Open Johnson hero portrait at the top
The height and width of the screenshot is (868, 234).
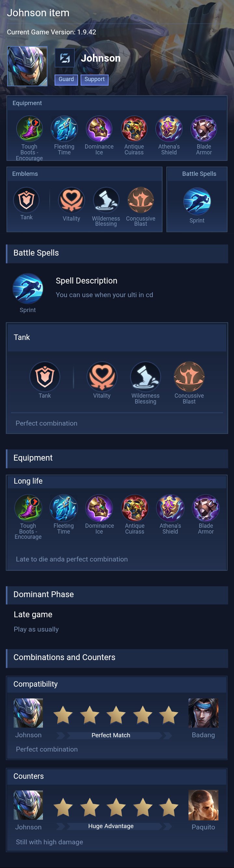pyautogui.click(x=27, y=66)
